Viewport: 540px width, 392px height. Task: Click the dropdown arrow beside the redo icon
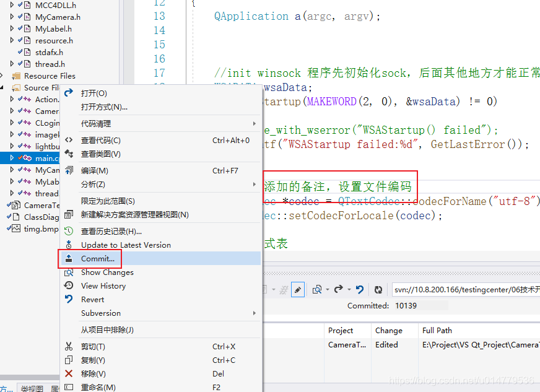[348, 289]
